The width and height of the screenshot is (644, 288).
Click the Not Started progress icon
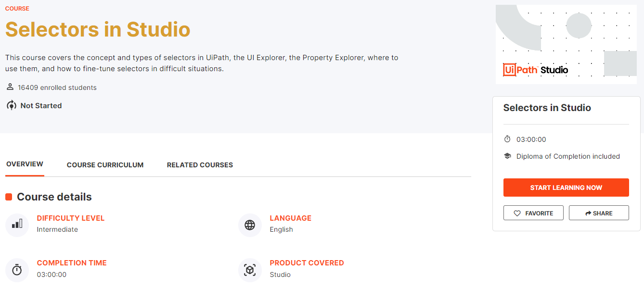pyautogui.click(x=12, y=105)
